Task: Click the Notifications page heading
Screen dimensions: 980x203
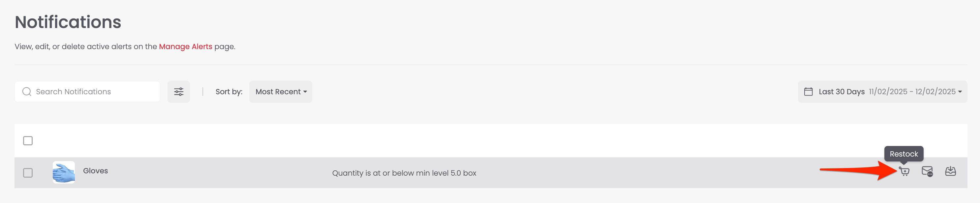Action: point(68,22)
